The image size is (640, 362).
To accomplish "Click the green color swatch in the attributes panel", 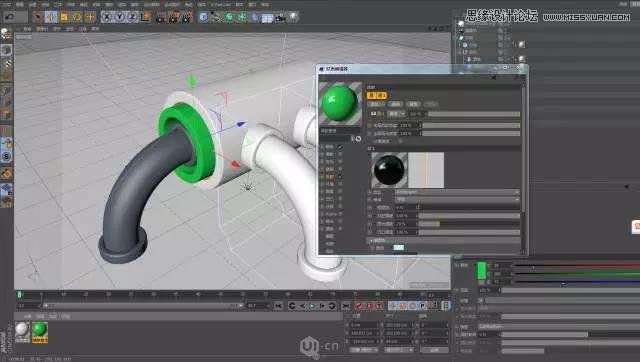I will click(482, 271).
